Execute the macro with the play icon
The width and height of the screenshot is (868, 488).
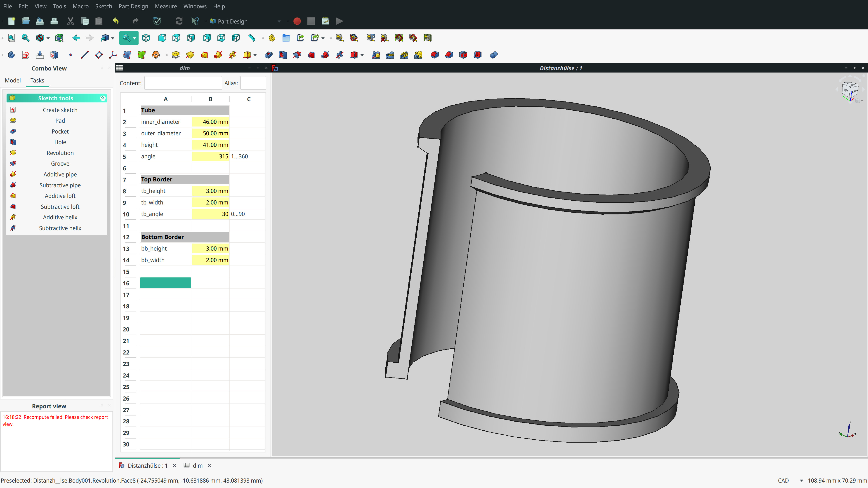tap(339, 21)
